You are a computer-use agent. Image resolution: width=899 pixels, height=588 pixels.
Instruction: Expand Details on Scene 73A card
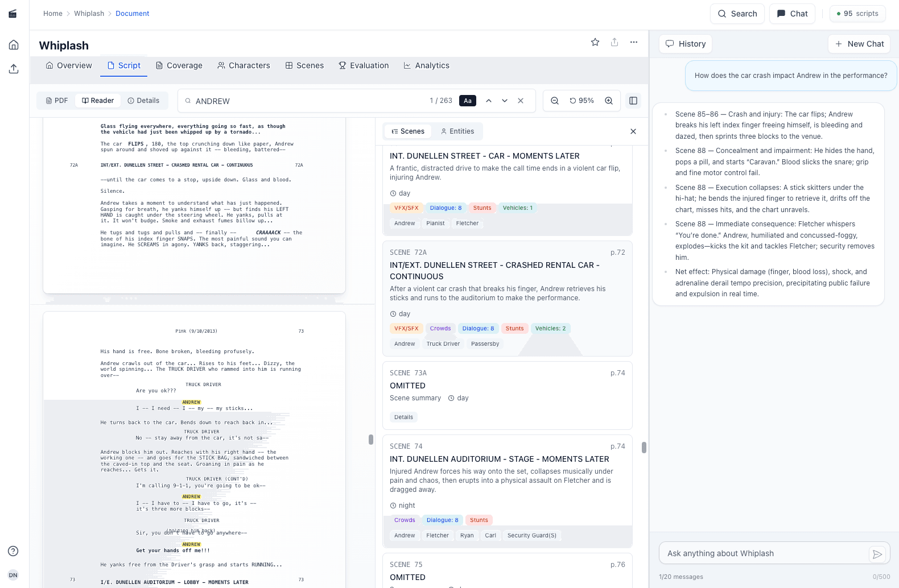tap(404, 417)
